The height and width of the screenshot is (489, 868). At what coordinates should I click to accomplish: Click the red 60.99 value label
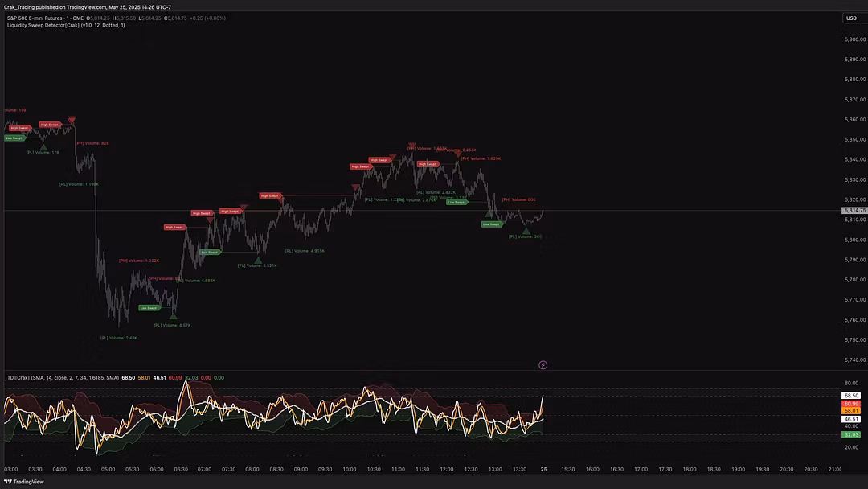[x=851, y=403]
